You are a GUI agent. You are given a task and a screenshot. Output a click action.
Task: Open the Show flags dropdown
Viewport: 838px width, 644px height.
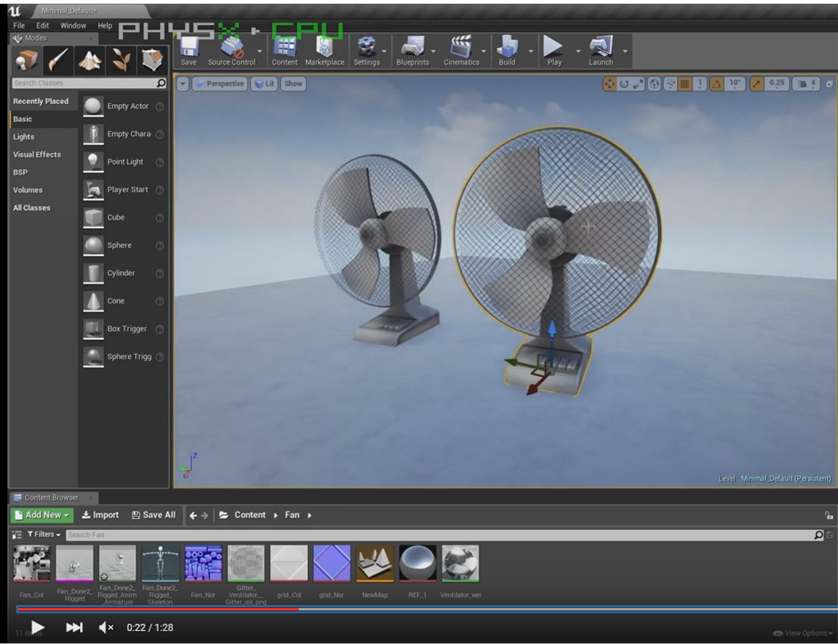pos(293,84)
